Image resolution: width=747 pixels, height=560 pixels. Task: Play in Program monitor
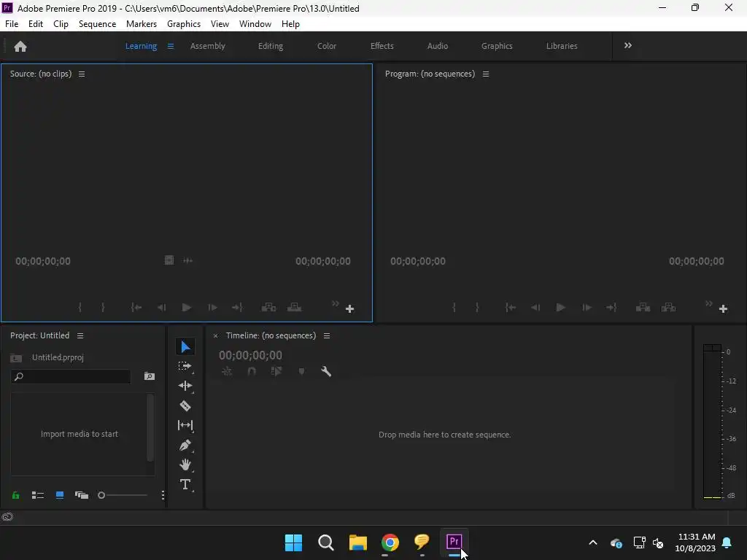pyautogui.click(x=561, y=308)
